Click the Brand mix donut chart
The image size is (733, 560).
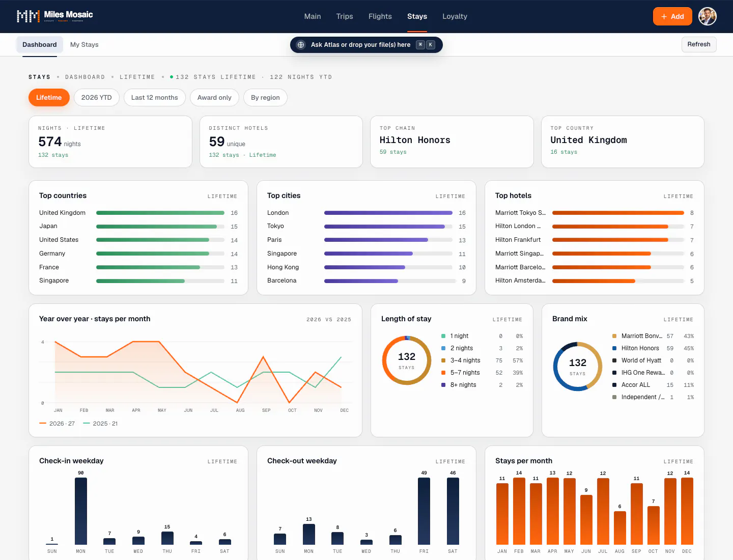pos(578,367)
